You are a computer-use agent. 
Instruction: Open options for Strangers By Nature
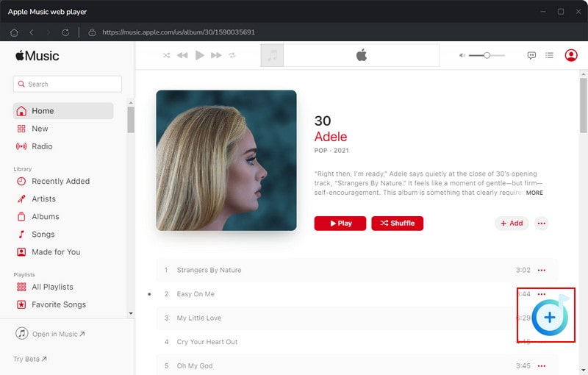click(x=542, y=270)
